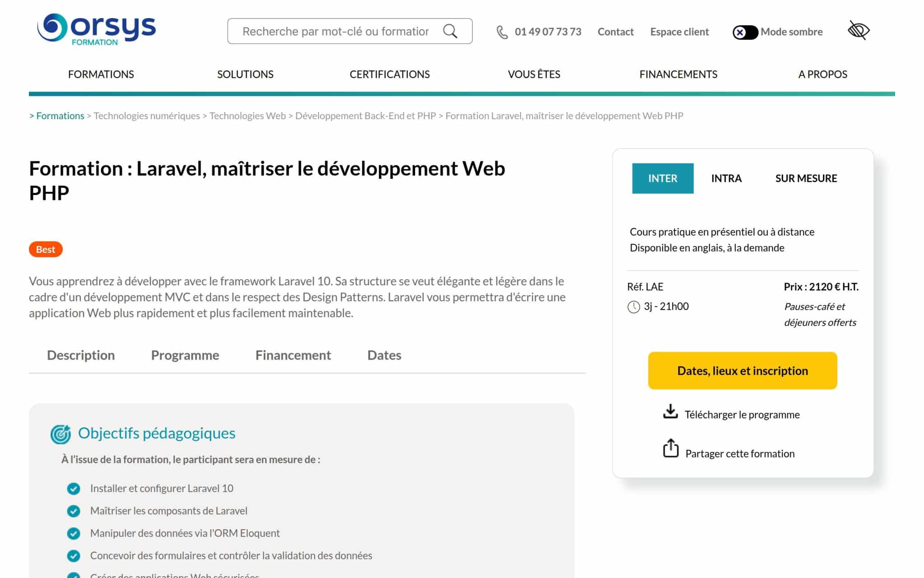Click the magnifying glass search icon
924x578 pixels.
450,31
